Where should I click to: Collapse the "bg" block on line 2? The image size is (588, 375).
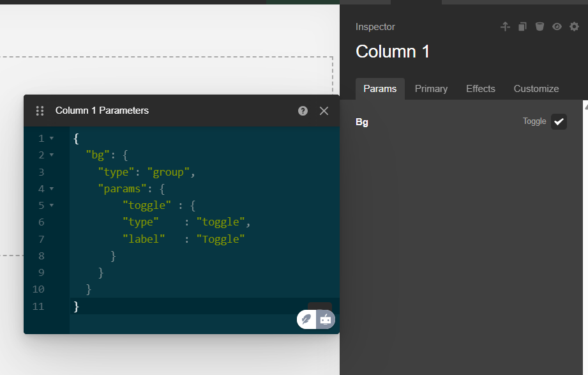tap(52, 155)
